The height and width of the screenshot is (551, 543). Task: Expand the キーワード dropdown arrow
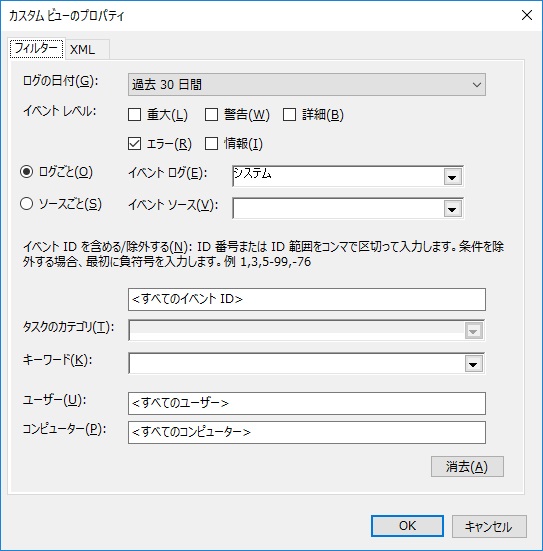tap(473, 364)
